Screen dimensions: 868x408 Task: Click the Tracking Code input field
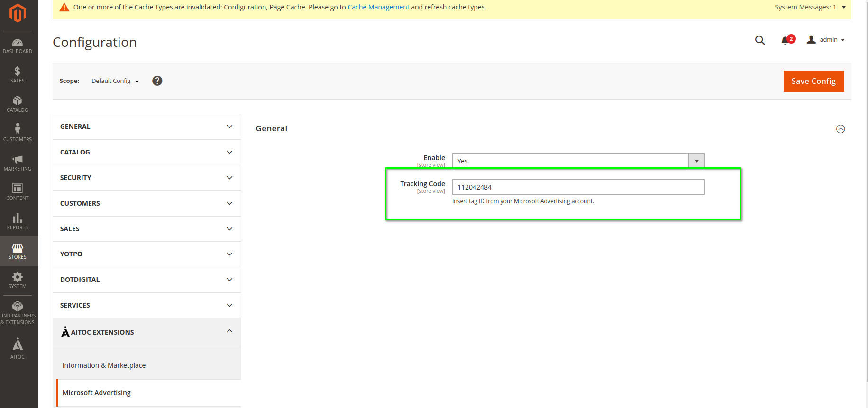[578, 187]
